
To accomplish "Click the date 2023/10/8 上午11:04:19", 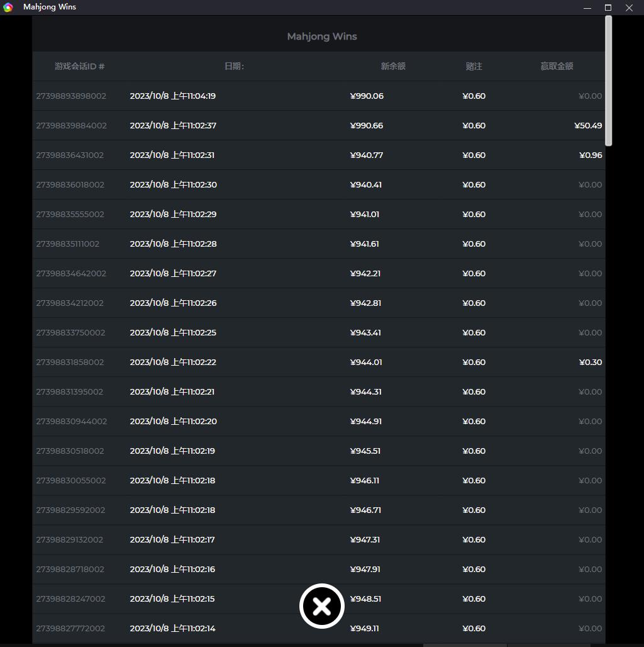I will pos(173,96).
